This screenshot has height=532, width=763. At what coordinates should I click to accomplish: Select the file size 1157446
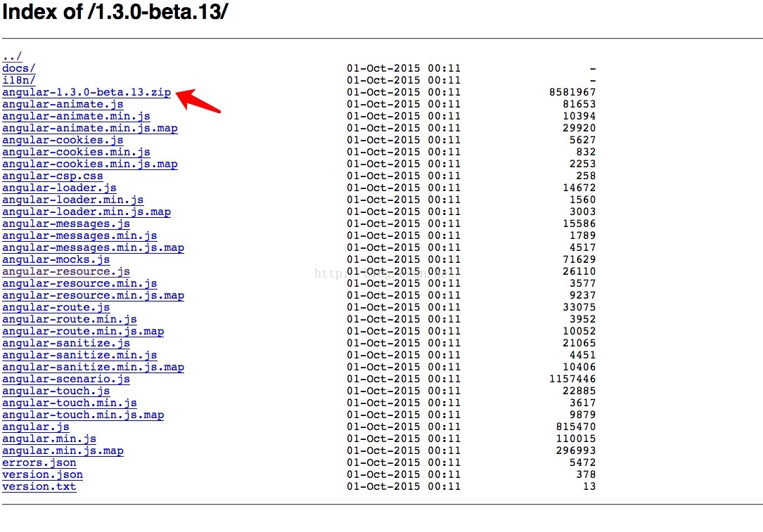(x=572, y=379)
